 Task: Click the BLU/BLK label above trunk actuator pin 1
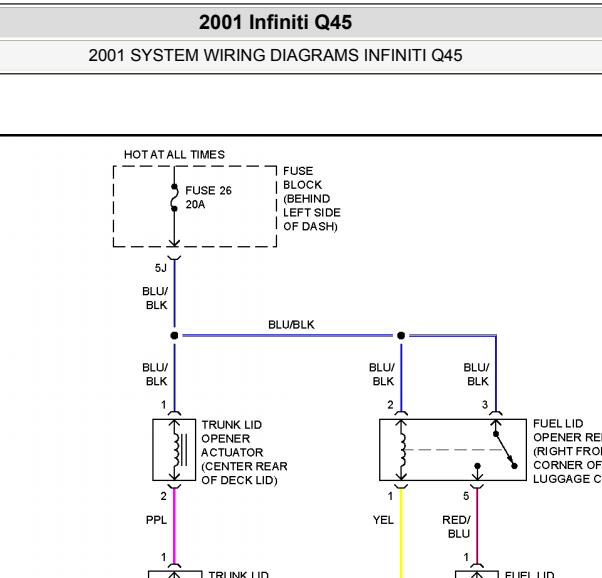pos(155,374)
